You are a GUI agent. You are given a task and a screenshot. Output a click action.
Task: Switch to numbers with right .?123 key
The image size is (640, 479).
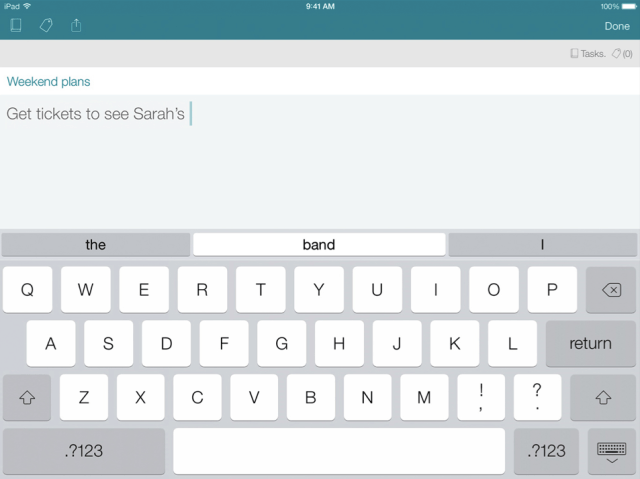pos(546,451)
